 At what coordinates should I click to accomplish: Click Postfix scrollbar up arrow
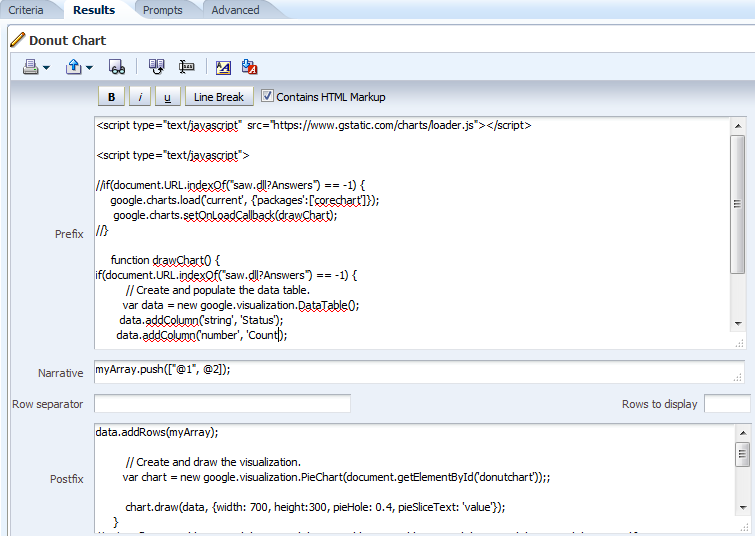pyautogui.click(x=742, y=433)
